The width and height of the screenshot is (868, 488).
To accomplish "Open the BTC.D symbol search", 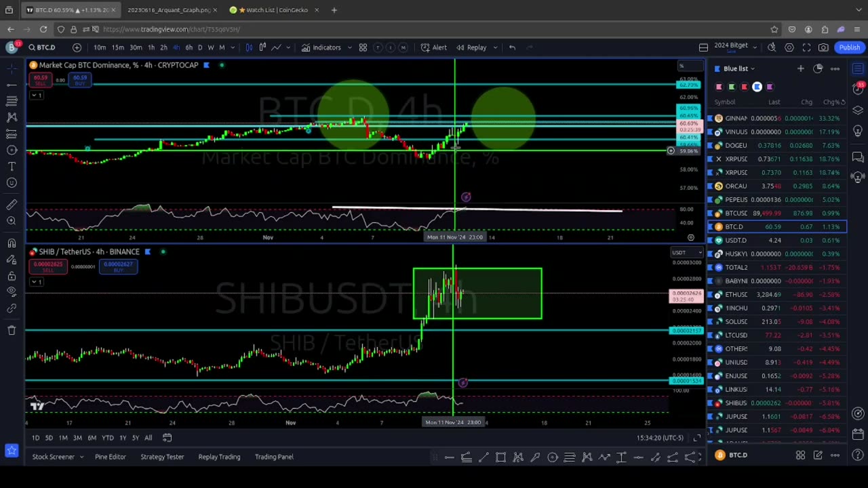I will pos(42,47).
